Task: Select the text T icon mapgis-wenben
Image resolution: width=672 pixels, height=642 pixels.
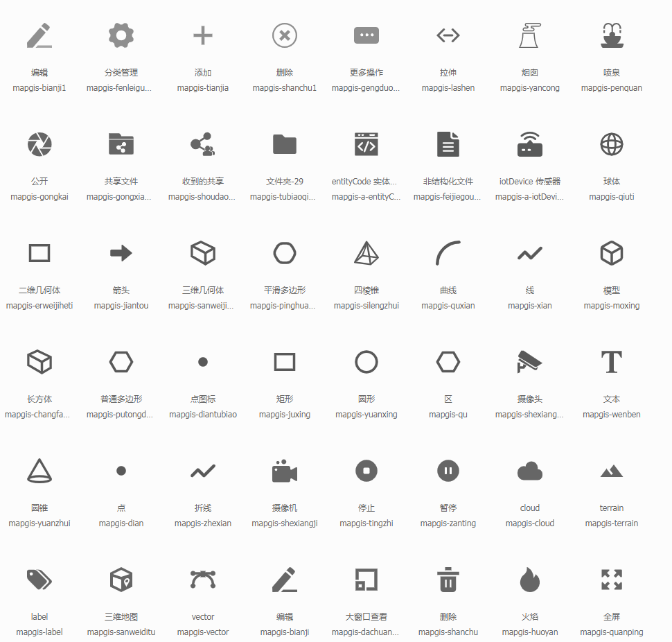Action: [x=612, y=362]
